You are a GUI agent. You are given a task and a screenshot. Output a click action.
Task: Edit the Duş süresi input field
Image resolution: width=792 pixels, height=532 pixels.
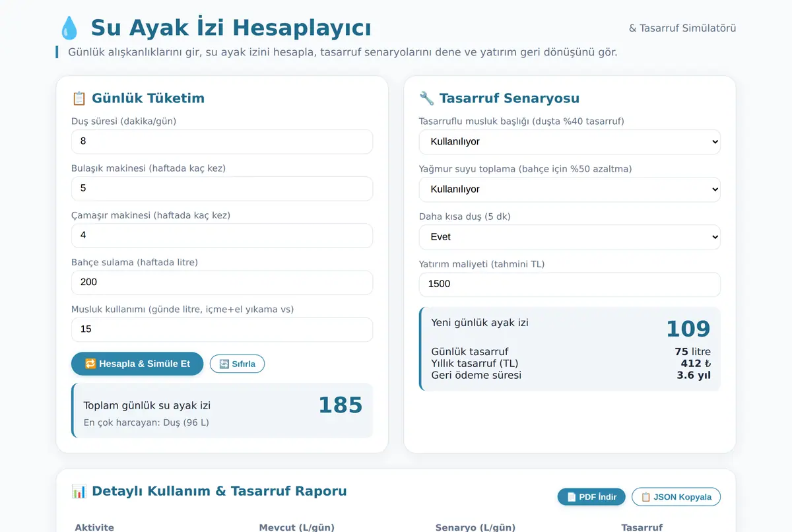(222, 141)
